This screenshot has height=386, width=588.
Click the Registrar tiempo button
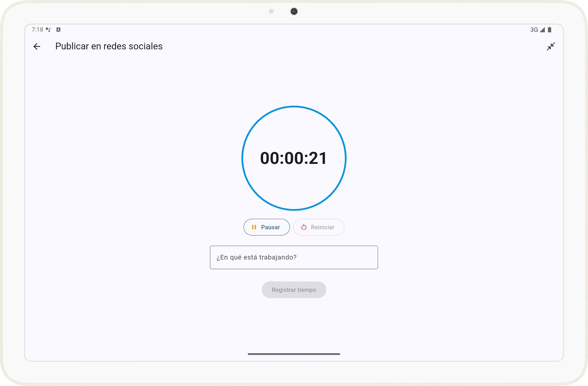[294, 290]
